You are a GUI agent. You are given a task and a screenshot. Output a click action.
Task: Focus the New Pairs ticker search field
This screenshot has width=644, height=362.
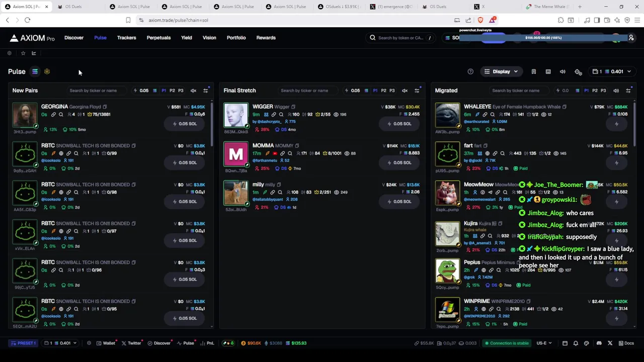click(x=97, y=90)
